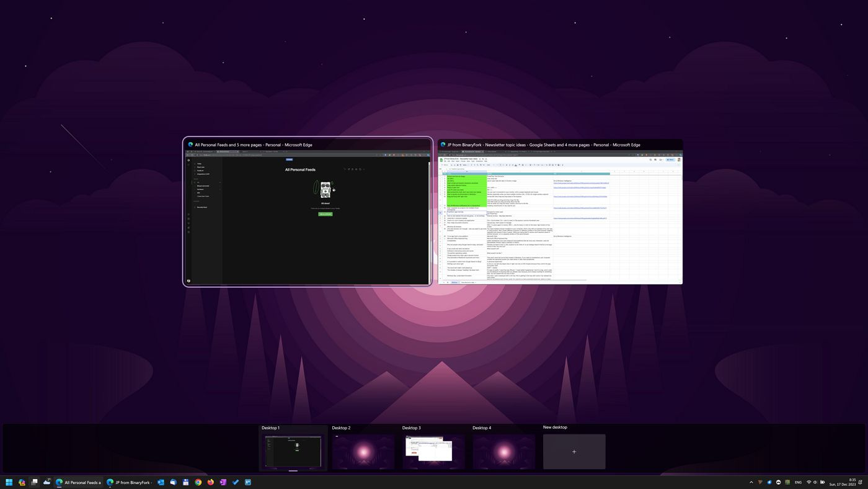Click the green square tray icon
The width and height of the screenshot is (868, 489).
(787, 482)
